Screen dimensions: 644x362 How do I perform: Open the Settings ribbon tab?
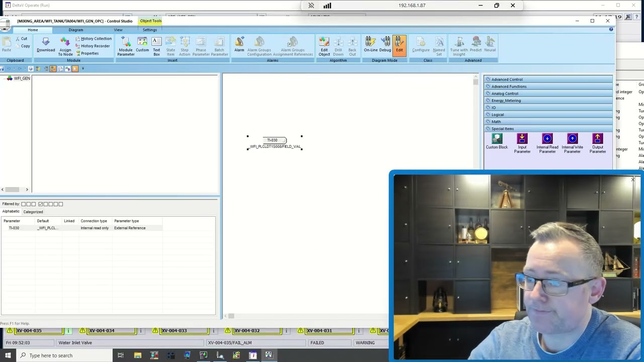tap(149, 30)
